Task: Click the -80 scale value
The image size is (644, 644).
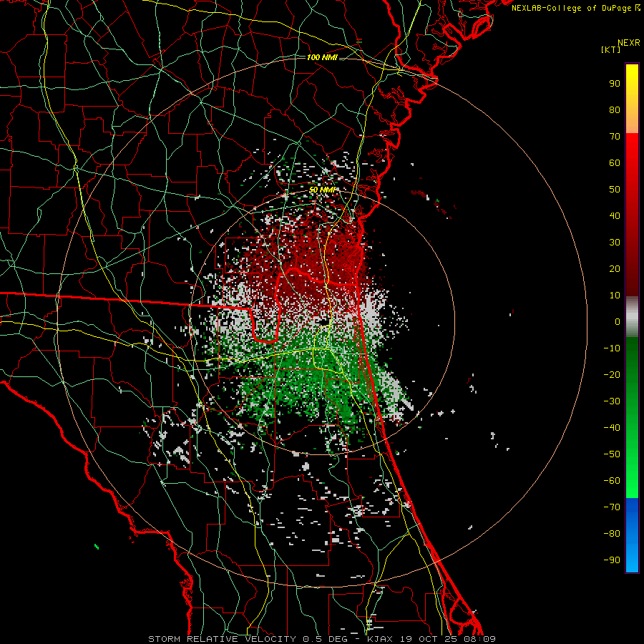Action: click(x=612, y=534)
